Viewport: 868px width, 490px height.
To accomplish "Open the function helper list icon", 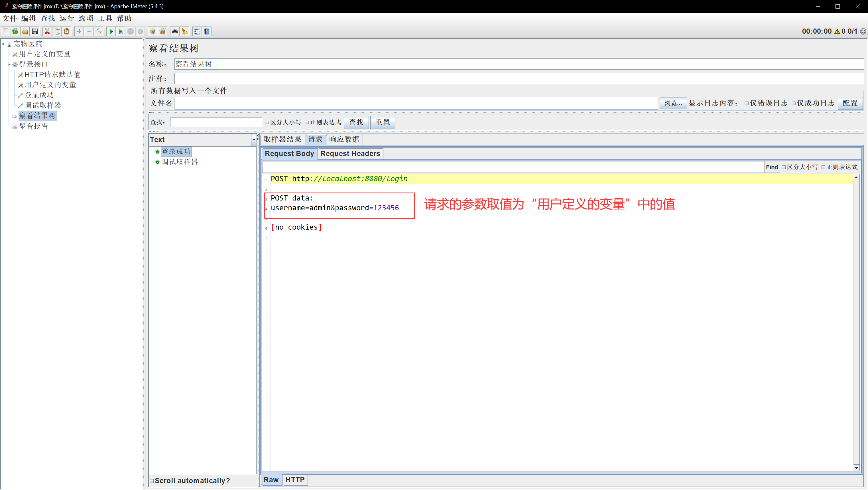I will point(197,31).
